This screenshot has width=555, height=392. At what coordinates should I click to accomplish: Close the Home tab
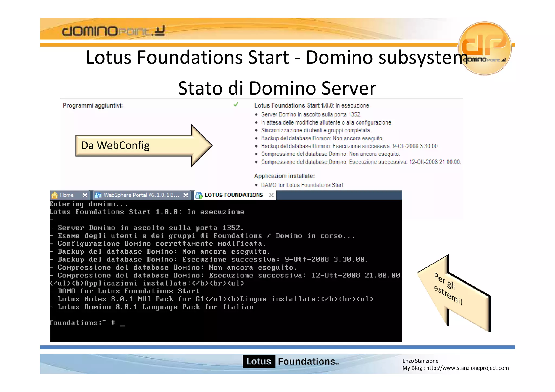click(85, 195)
